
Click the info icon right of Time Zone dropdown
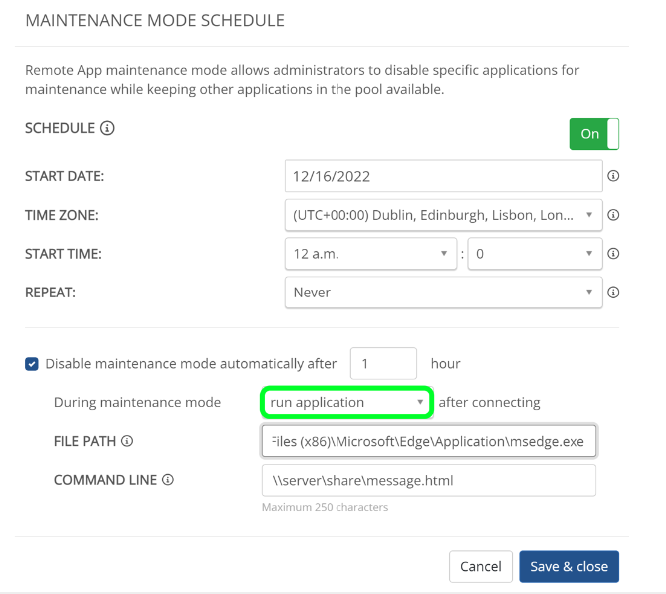point(614,215)
